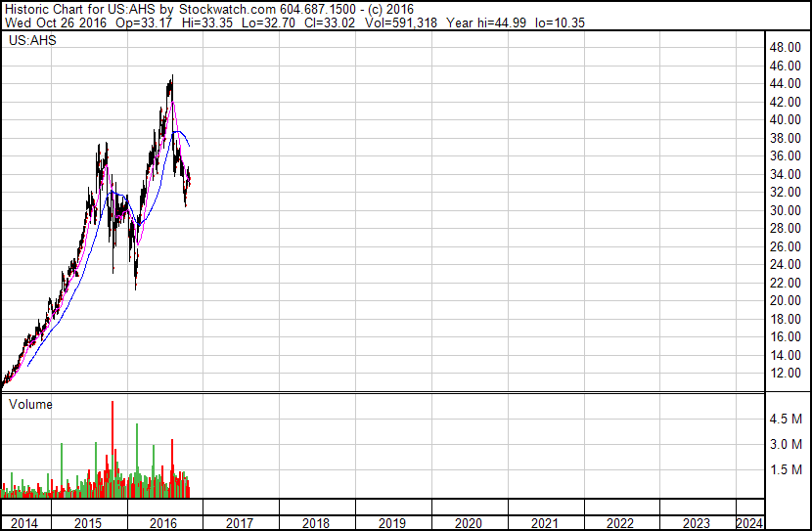Click the 32.00 price axis label
Image resolution: width=812 pixels, height=531 pixels.
(785, 192)
